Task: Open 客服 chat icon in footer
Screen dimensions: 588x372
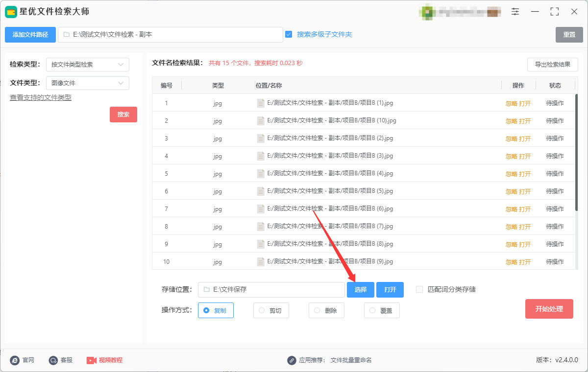Action: click(x=53, y=360)
